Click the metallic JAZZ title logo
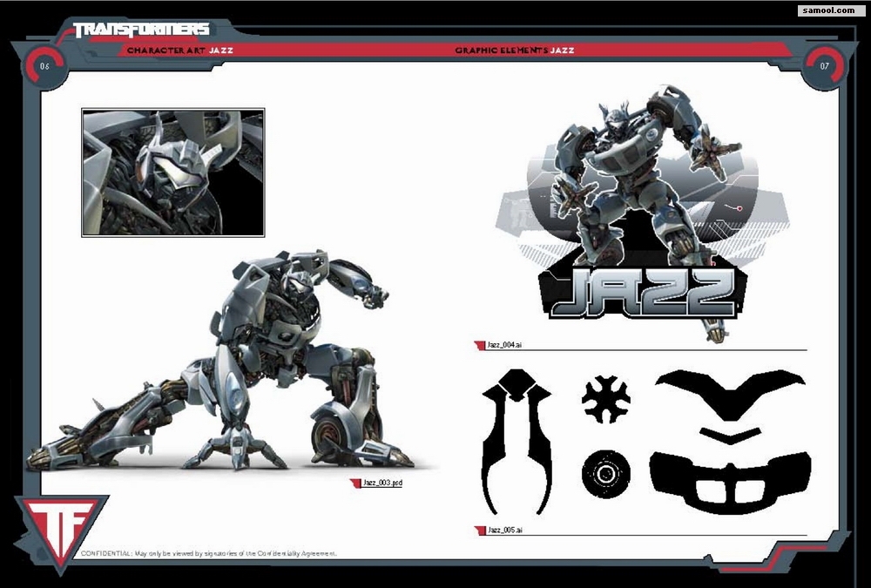 coord(644,293)
